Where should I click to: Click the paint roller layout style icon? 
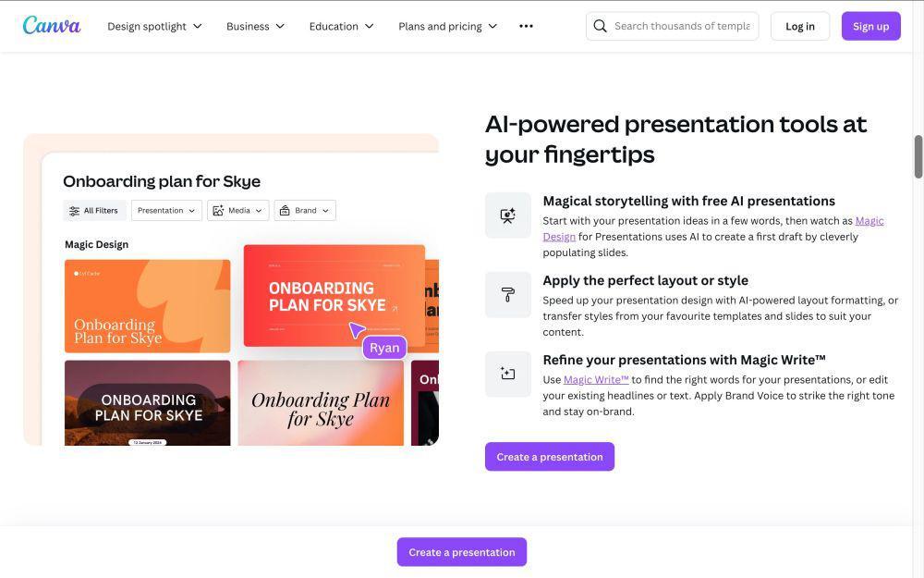508,294
